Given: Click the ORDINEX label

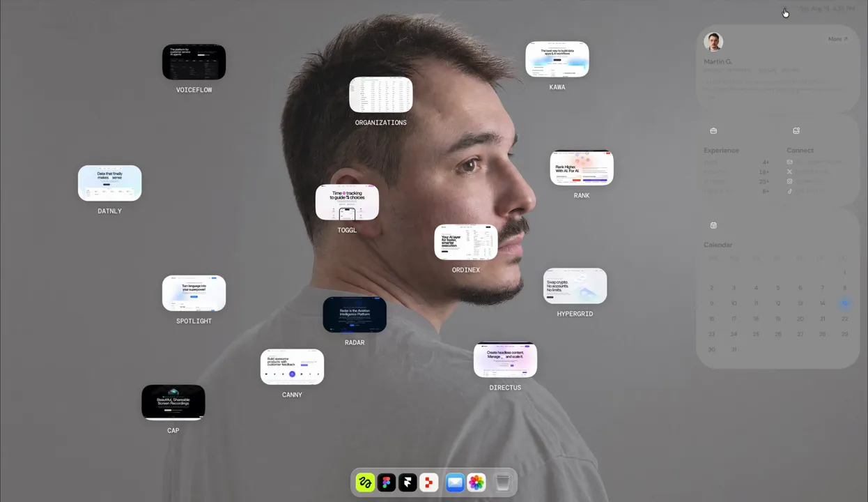Looking at the screenshot, I should (x=465, y=270).
